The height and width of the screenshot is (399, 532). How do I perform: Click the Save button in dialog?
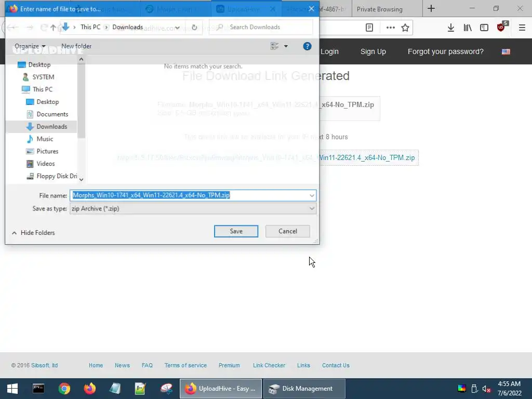[x=236, y=231]
